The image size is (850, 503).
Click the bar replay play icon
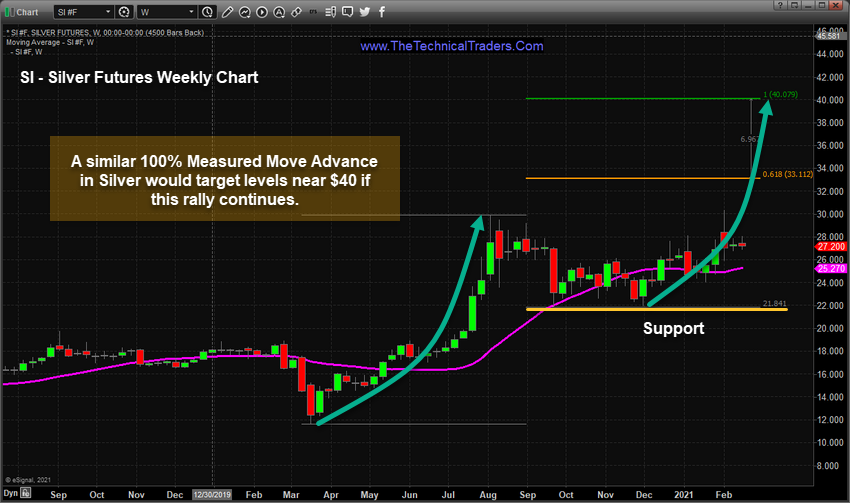(x=262, y=12)
